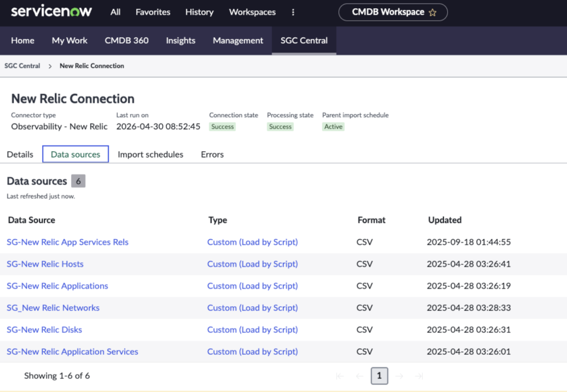Click the Processing state Success badge
Viewport: 567px width, 392px height.
[280, 127]
